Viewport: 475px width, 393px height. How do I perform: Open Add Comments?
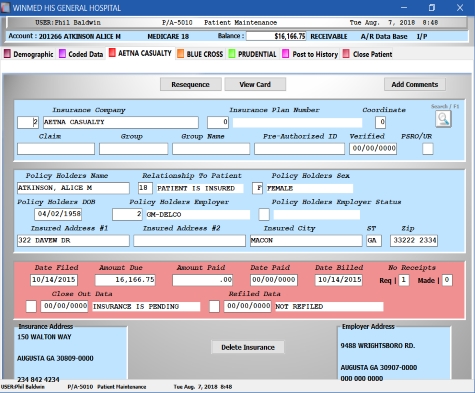415,84
